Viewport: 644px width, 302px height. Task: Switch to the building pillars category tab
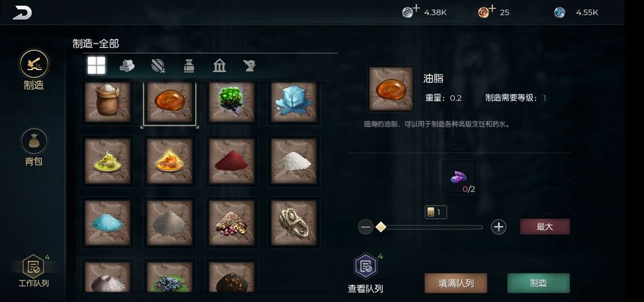(x=220, y=66)
